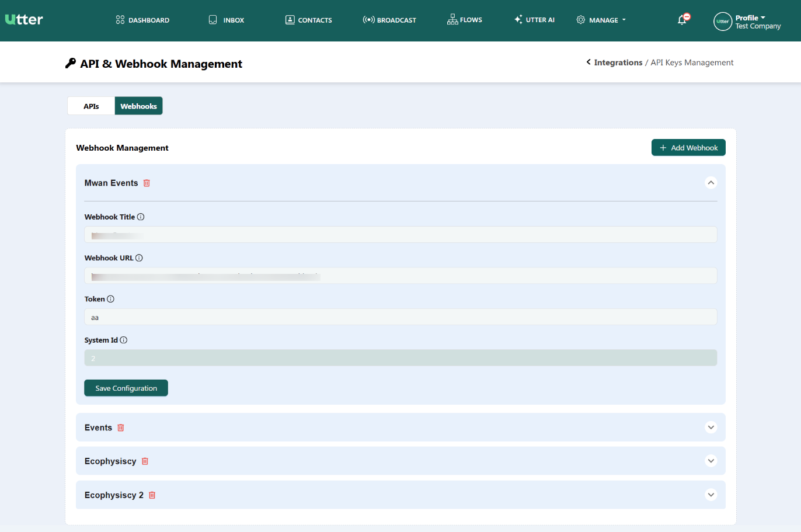Viewport: 801px width, 532px height.
Task: Go to Dashboard
Action: pyautogui.click(x=142, y=20)
